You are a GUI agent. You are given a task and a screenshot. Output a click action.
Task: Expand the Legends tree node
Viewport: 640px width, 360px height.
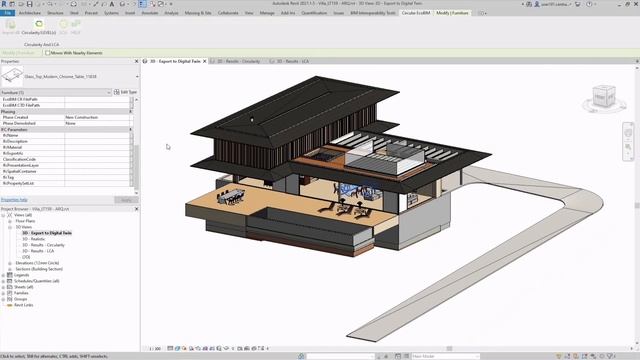click(3, 275)
